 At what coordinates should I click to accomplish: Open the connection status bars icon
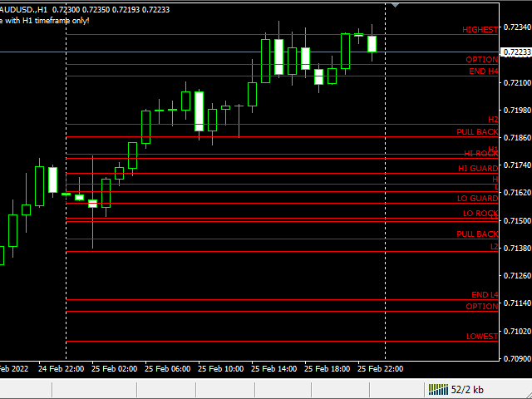(438, 389)
